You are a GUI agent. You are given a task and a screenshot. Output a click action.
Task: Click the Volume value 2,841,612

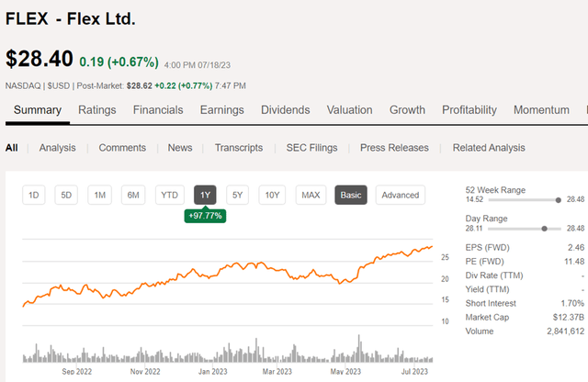566,331
